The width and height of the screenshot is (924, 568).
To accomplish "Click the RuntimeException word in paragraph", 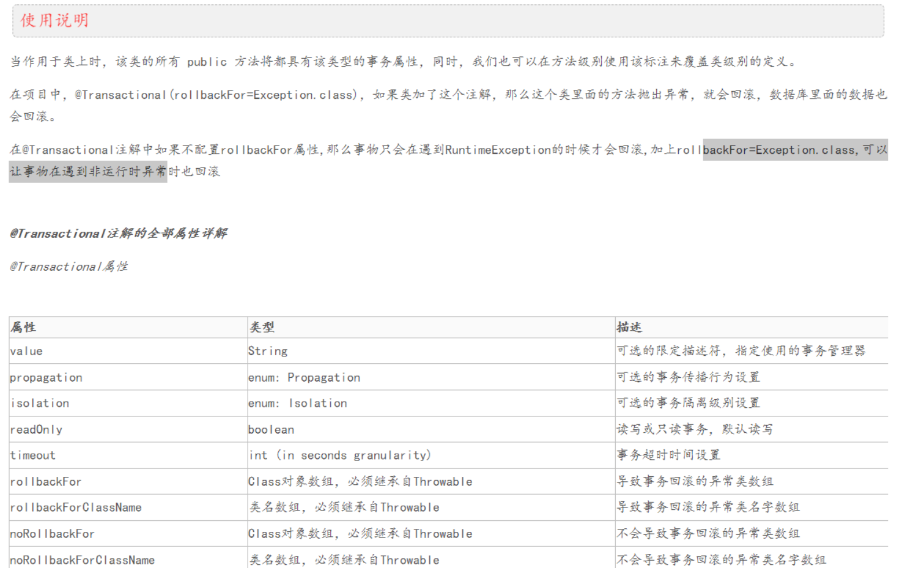I will tap(498, 150).
